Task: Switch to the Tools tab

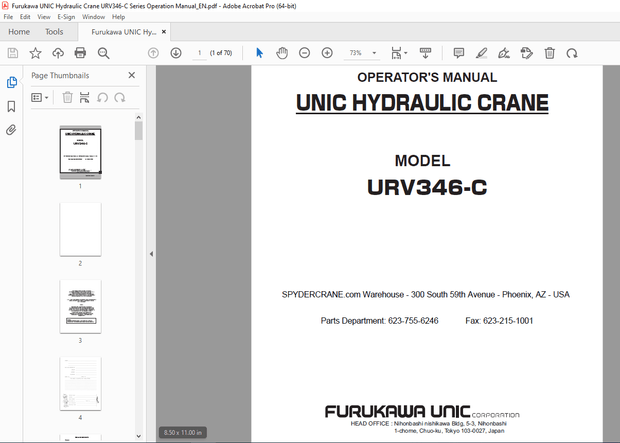Action: click(54, 32)
